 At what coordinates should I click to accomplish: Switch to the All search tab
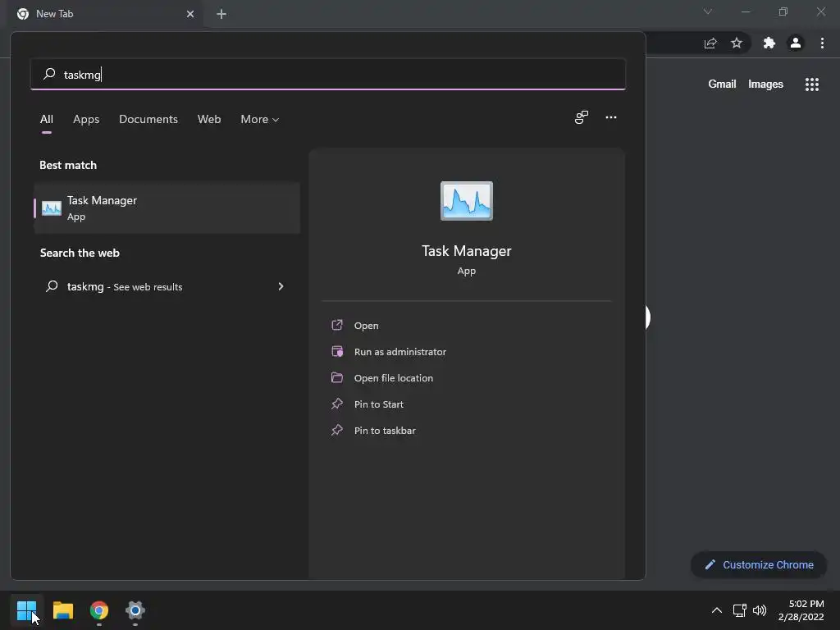[47, 119]
